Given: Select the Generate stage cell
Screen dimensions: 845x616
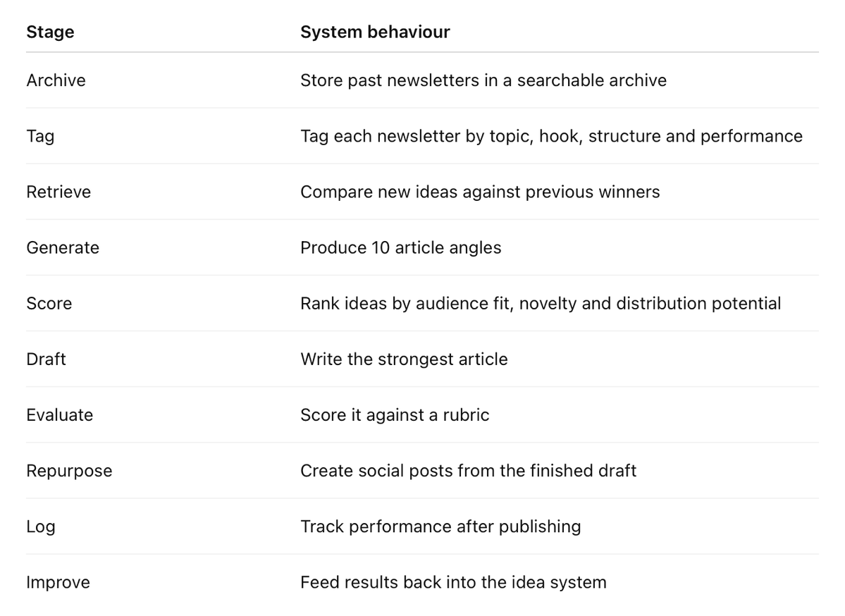Looking at the screenshot, I should (63, 247).
